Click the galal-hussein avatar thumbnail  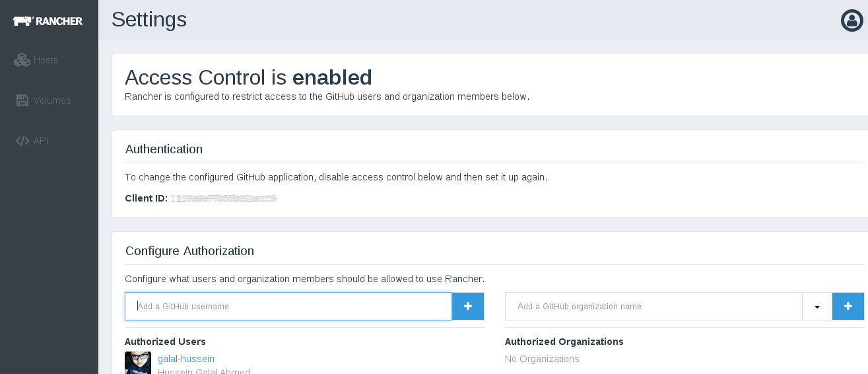(x=138, y=363)
